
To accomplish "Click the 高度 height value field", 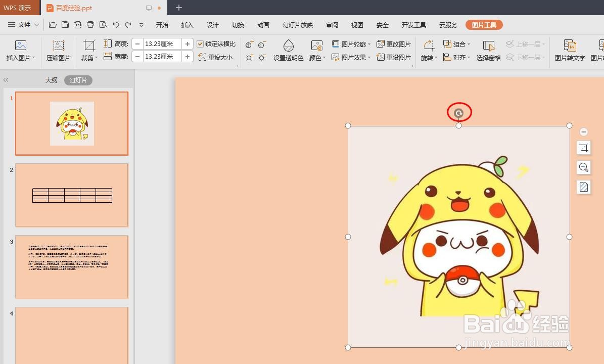I will coord(162,44).
